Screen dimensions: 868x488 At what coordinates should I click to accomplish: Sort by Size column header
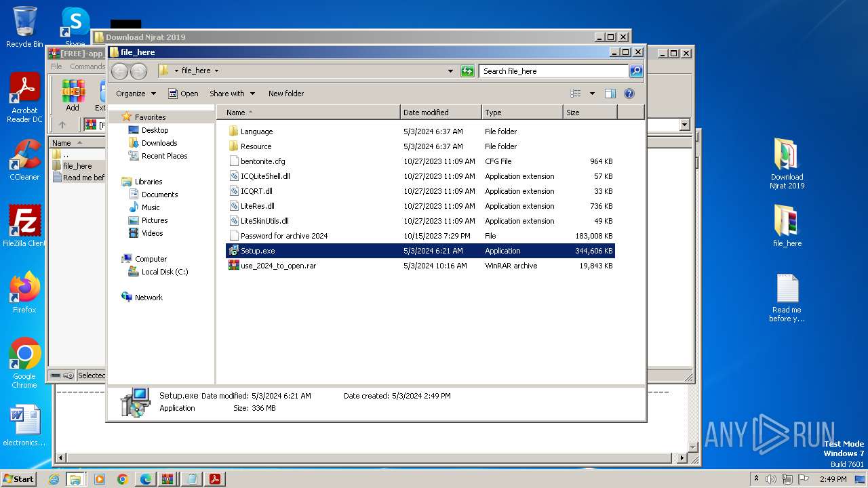(590, 113)
